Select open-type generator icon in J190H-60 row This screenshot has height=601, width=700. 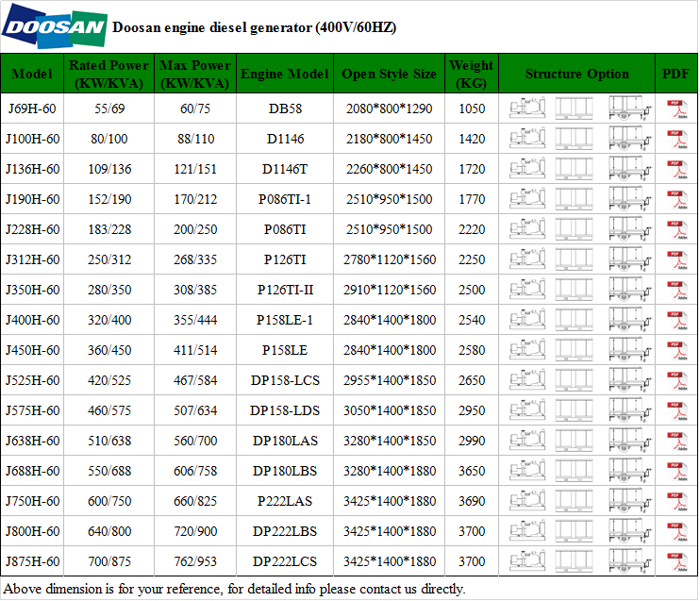(x=527, y=199)
